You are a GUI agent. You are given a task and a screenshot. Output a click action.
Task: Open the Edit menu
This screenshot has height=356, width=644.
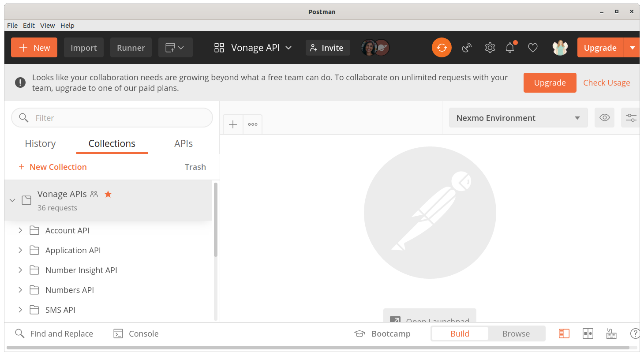click(29, 26)
